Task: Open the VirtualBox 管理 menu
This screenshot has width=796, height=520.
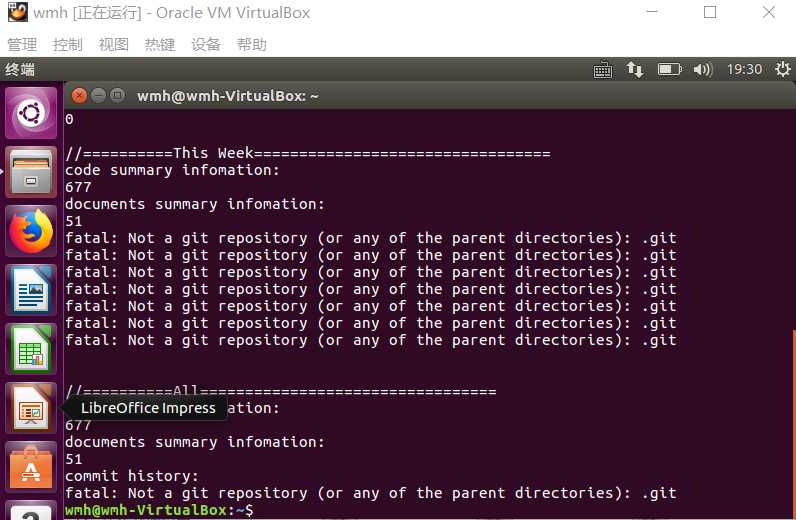Action: tap(22, 45)
